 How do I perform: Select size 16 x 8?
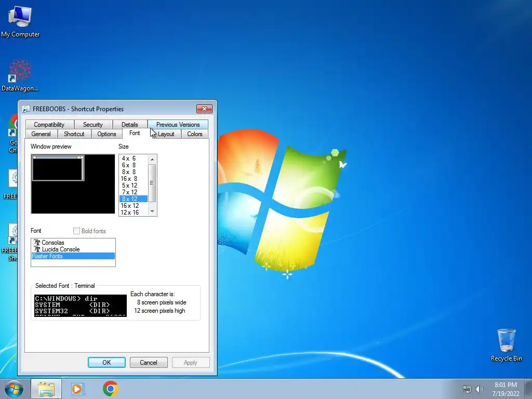click(x=134, y=179)
